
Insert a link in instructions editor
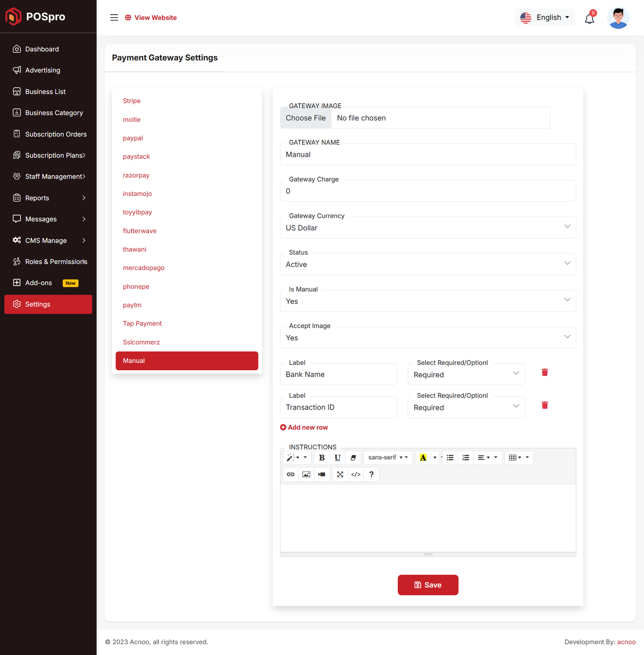click(x=291, y=474)
